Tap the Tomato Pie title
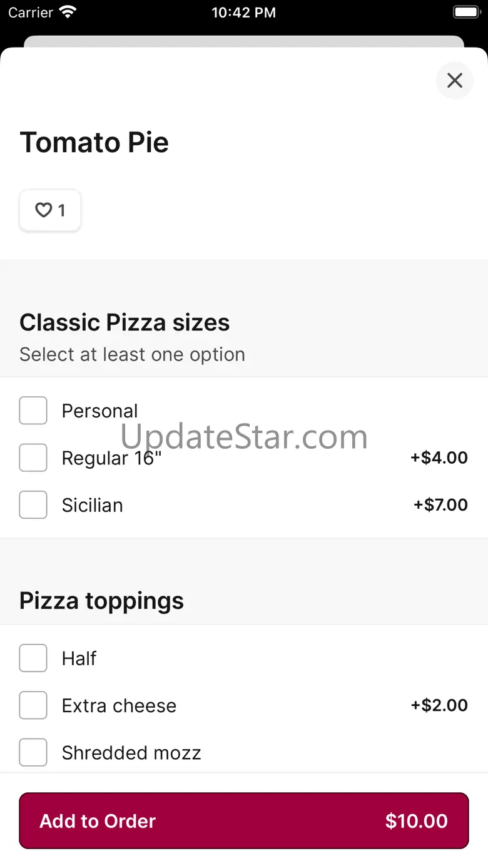The width and height of the screenshot is (488, 868). [x=94, y=142]
